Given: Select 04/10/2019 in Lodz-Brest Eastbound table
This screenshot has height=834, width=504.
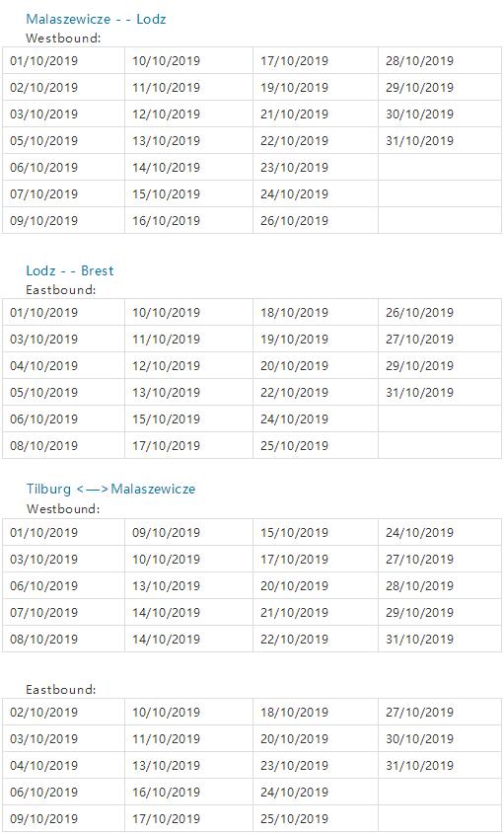Looking at the screenshot, I should [43, 365].
